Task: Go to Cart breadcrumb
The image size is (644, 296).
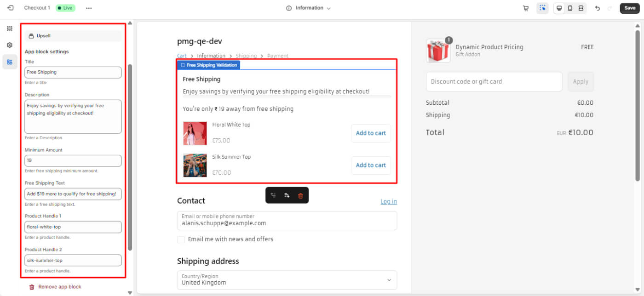Action: click(x=182, y=56)
